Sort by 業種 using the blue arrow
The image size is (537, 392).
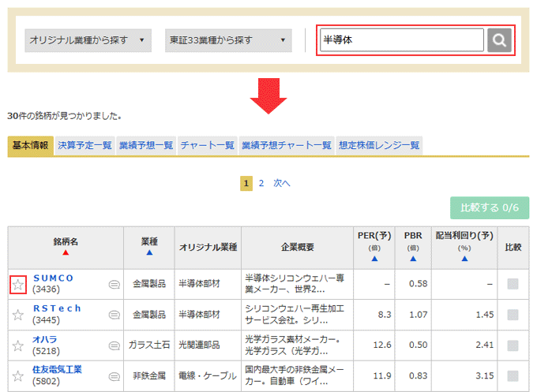click(149, 252)
